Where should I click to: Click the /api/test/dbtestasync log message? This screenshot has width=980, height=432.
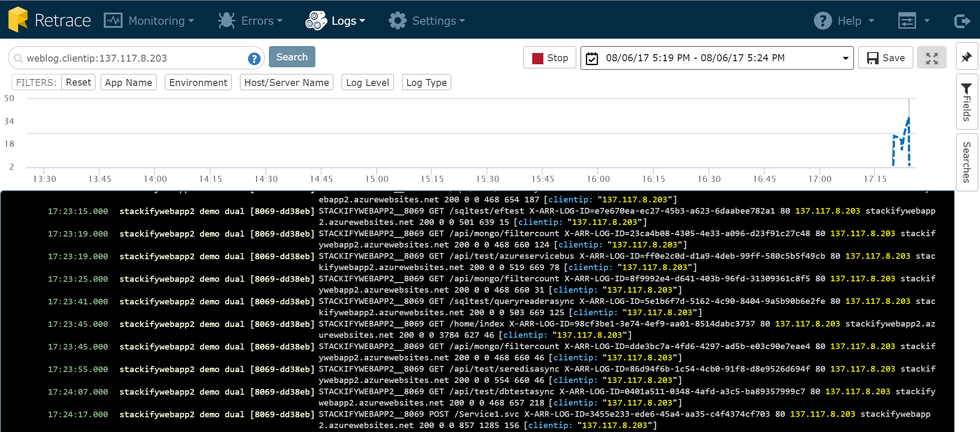pyautogui.click(x=627, y=397)
